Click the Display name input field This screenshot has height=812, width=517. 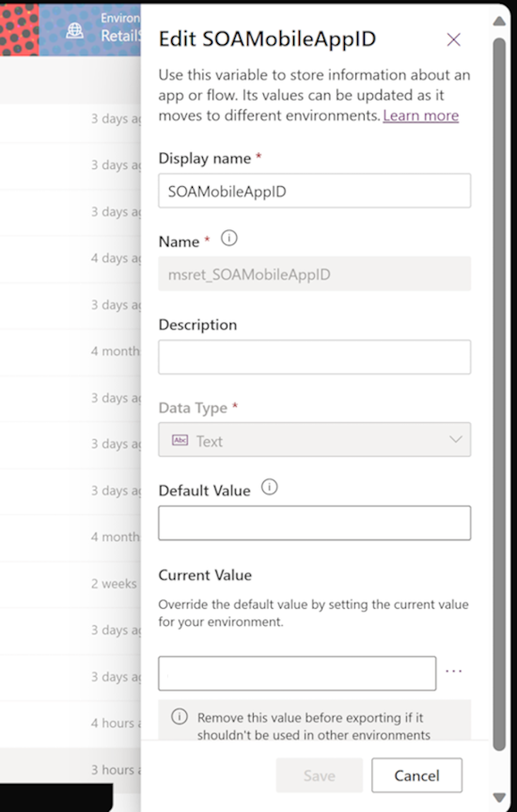[315, 191]
